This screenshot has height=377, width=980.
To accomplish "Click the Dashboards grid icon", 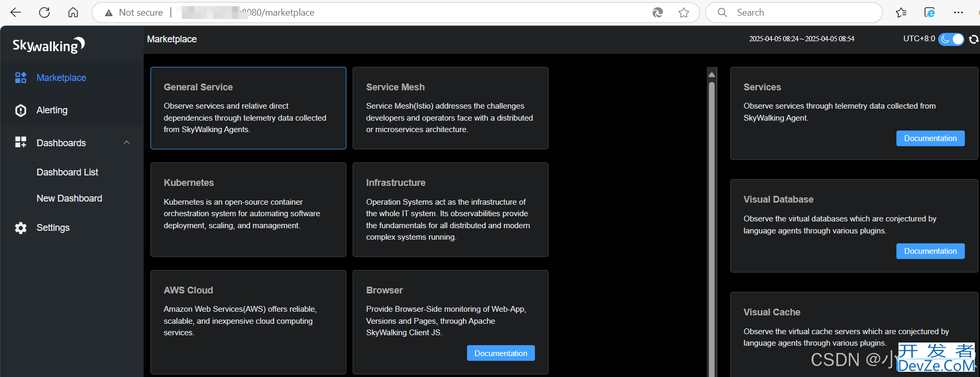I will 20,142.
